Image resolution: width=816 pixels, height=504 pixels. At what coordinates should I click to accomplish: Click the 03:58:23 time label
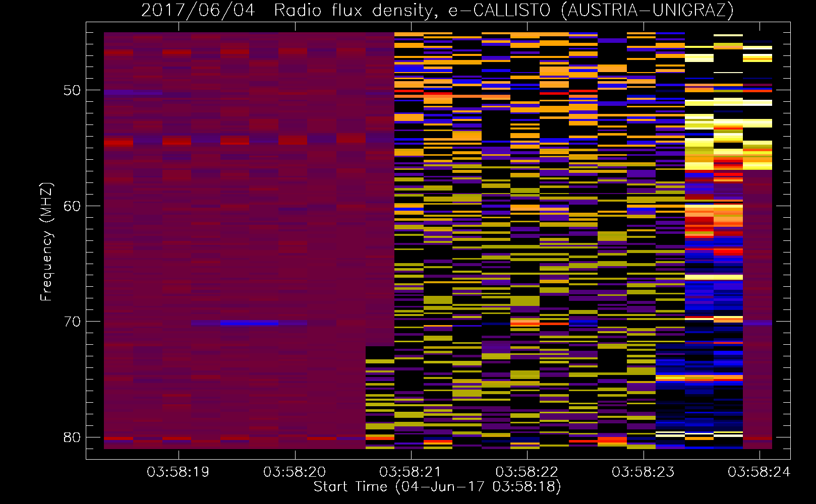643,472
